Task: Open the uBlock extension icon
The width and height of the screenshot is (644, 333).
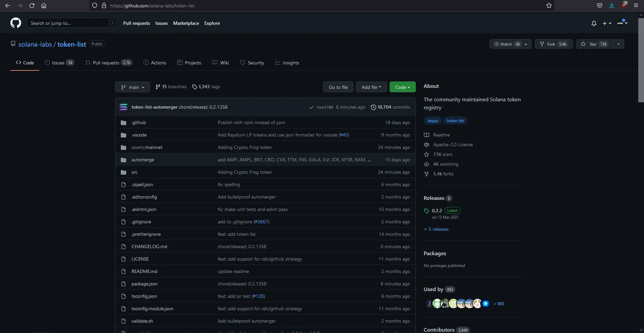Action: pos(624,5)
